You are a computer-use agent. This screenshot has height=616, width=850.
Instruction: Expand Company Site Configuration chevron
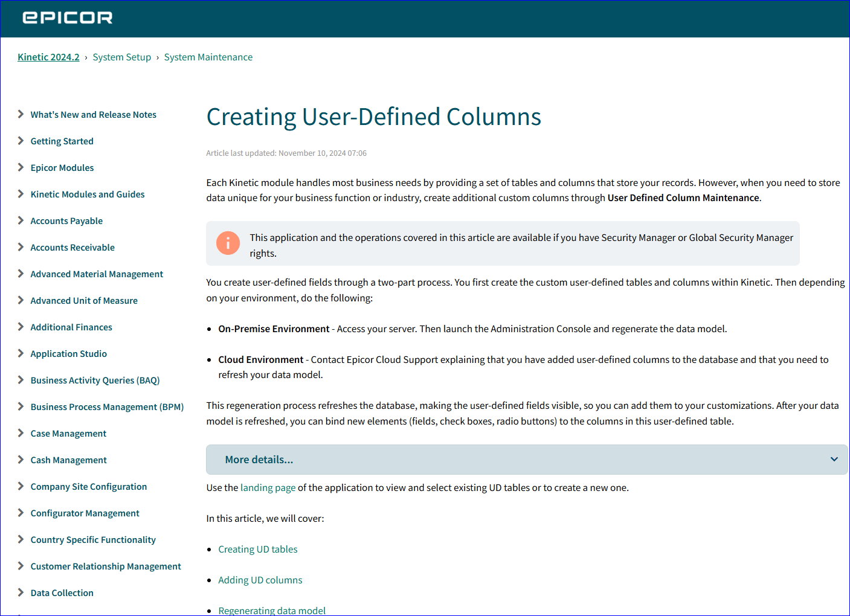(21, 486)
